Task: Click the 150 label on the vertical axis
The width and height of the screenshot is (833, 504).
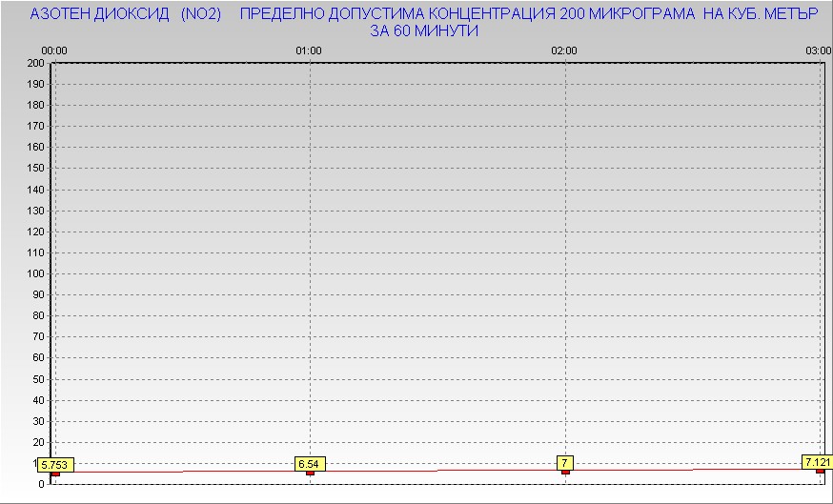Action: (36, 169)
